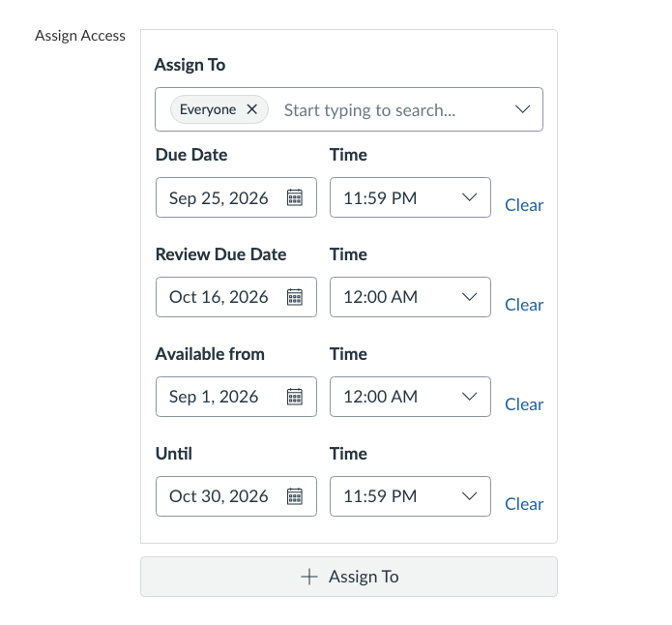
Task: Click the Available from label
Action: (x=210, y=354)
